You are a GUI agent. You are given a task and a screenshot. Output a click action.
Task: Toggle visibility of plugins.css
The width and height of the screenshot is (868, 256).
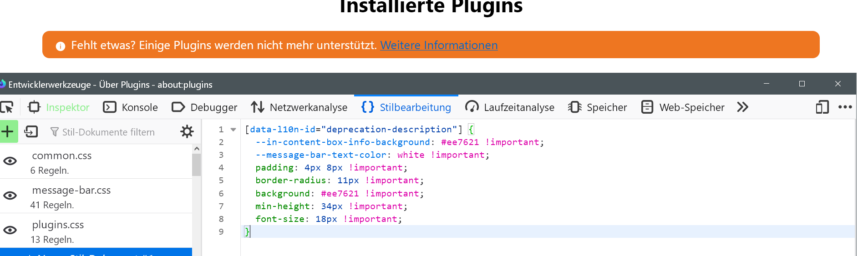tap(10, 230)
